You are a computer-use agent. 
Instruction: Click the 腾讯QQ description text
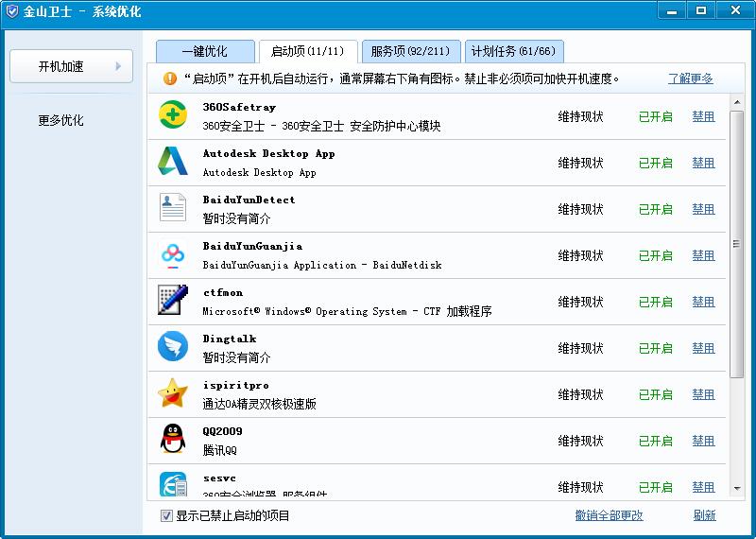click(x=220, y=450)
